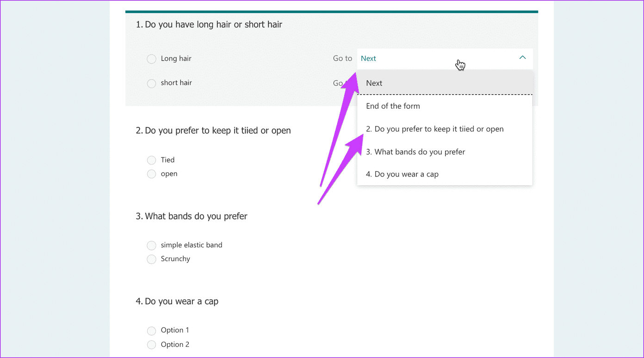Click the "4. Do you wear a cap" question title

(x=180, y=301)
